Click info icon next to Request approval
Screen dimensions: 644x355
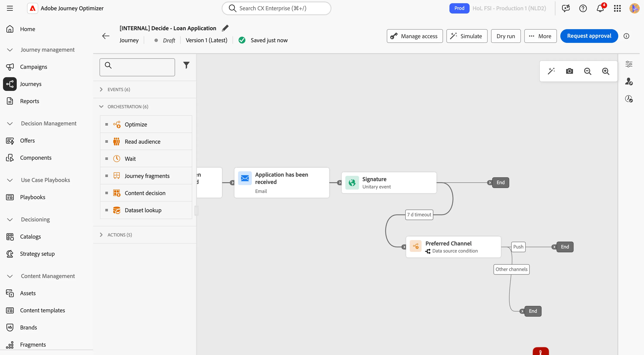click(626, 36)
